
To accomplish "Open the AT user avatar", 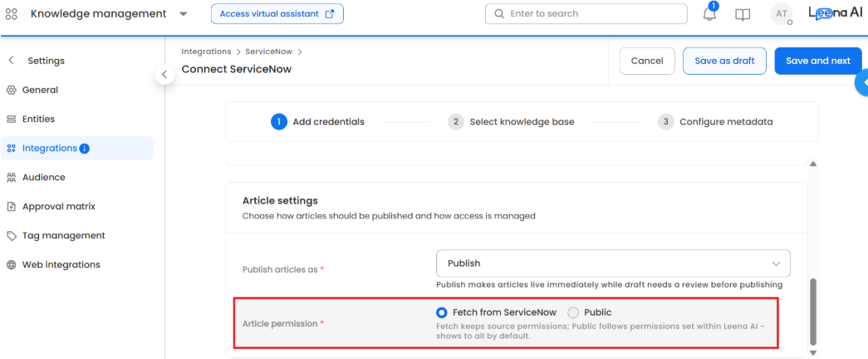I will (781, 14).
